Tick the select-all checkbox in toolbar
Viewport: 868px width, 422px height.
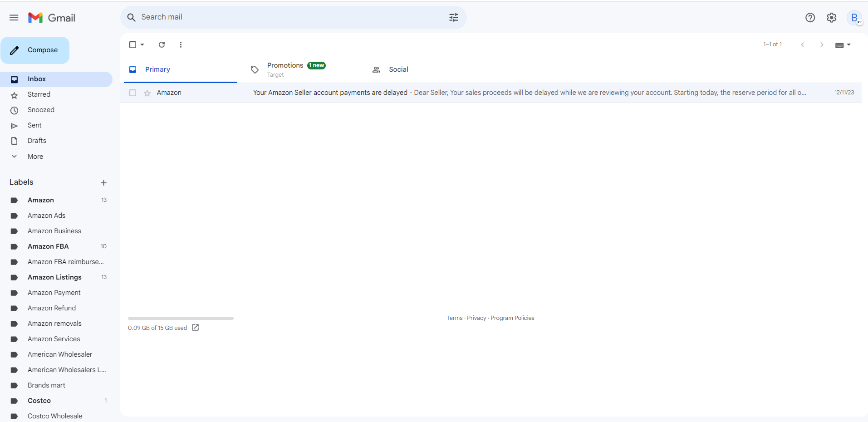coord(132,44)
